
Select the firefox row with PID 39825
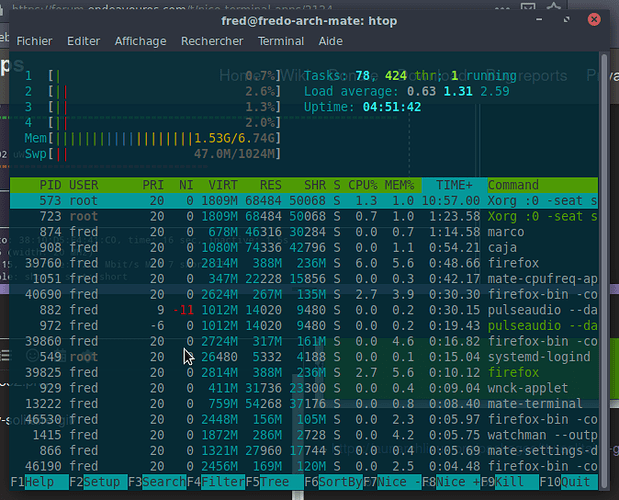coord(304,373)
